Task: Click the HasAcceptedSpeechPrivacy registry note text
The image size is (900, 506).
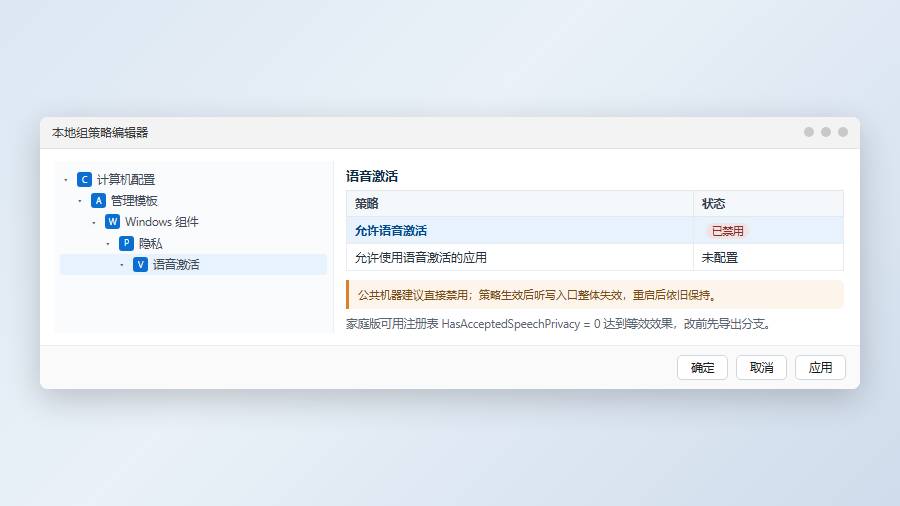Action: (560, 324)
